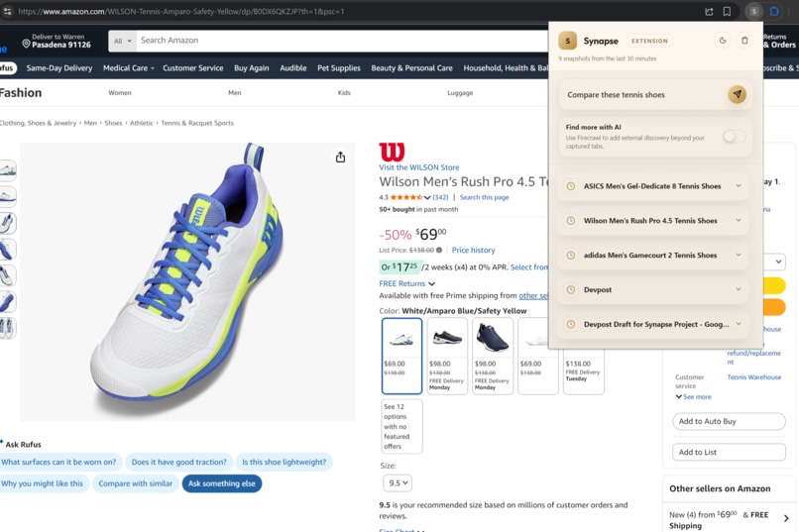Open Beauty & Personal Care nav item

click(x=411, y=68)
